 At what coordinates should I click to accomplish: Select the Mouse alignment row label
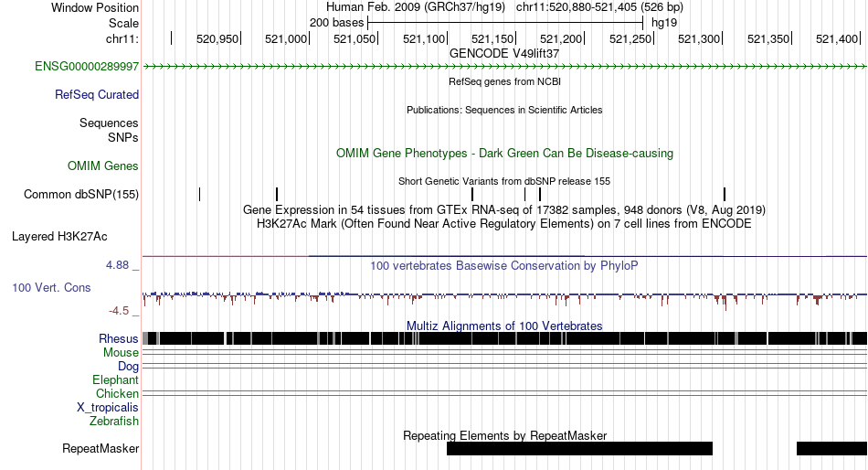[x=121, y=353]
